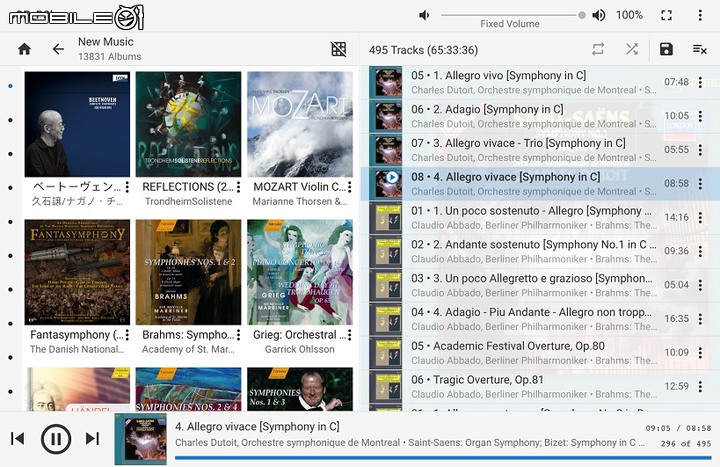Open options for playing track 08
This screenshot has width=720, height=467.
click(x=700, y=184)
